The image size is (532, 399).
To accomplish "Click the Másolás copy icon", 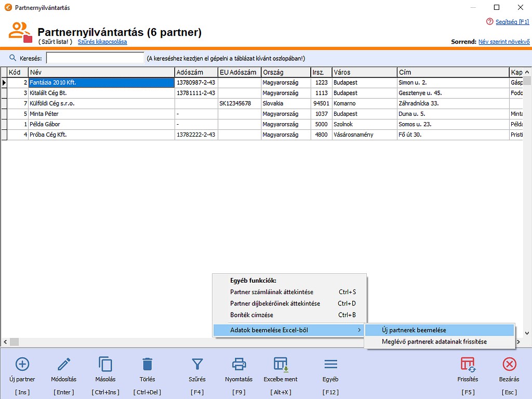I will point(105,364).
